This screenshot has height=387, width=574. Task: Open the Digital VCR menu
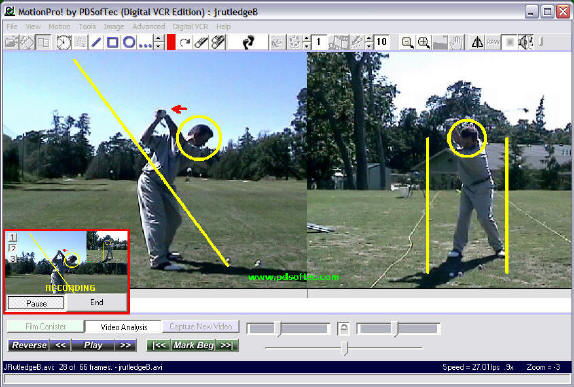coord(190,27)
